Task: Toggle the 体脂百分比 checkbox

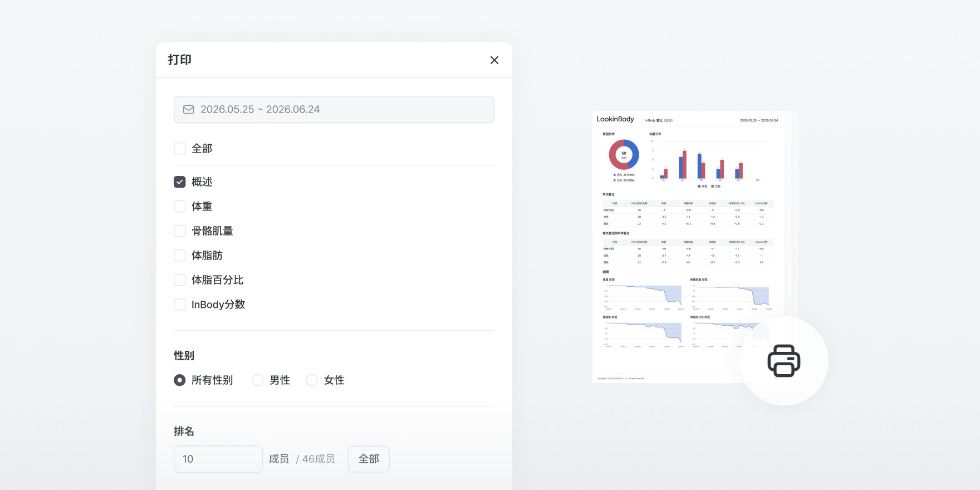Action: point(179,280)
